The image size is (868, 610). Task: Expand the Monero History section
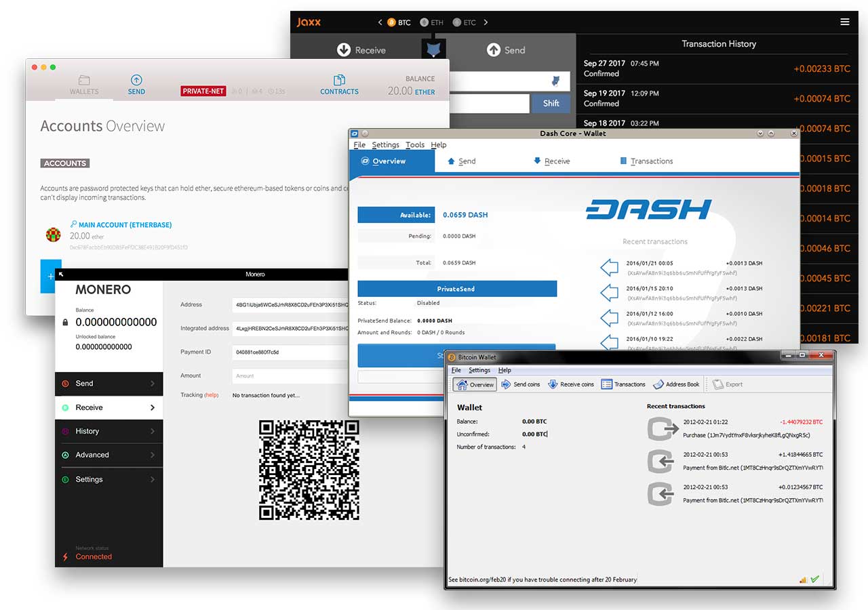tap(108, 431)
